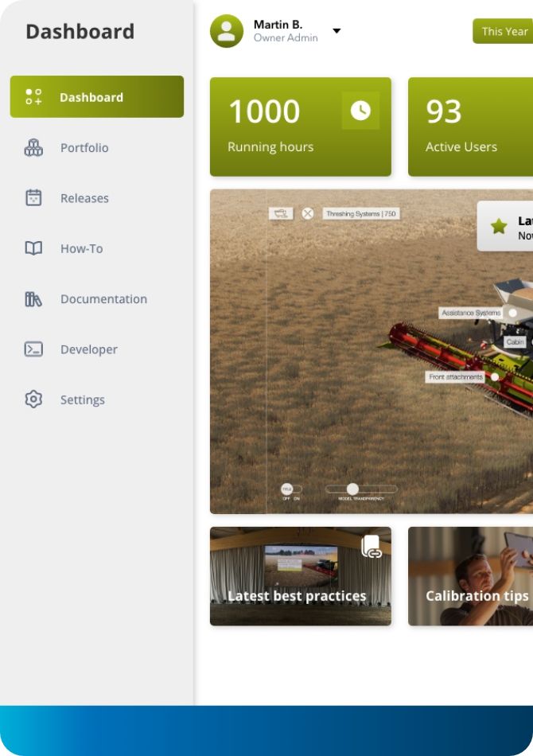Click the Portfolio cubes icon
Screen dimensions: 533x756
[33, 147]
